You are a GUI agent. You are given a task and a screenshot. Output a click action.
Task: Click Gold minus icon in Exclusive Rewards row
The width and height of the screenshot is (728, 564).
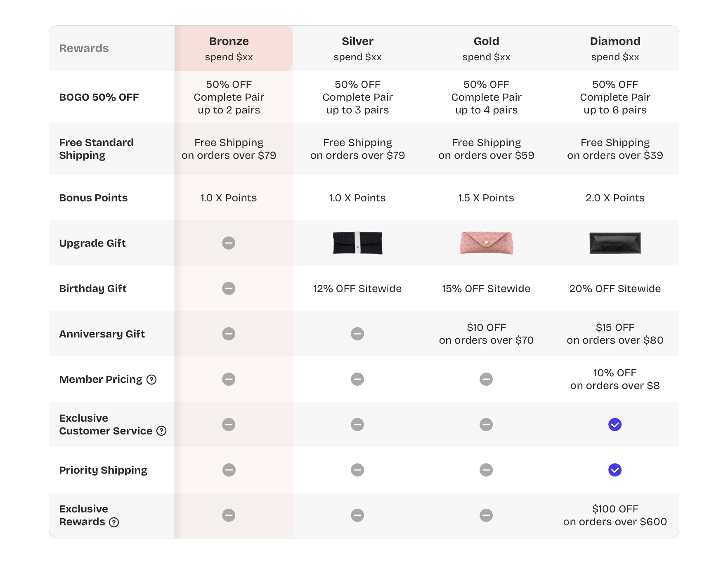(486, 515)
